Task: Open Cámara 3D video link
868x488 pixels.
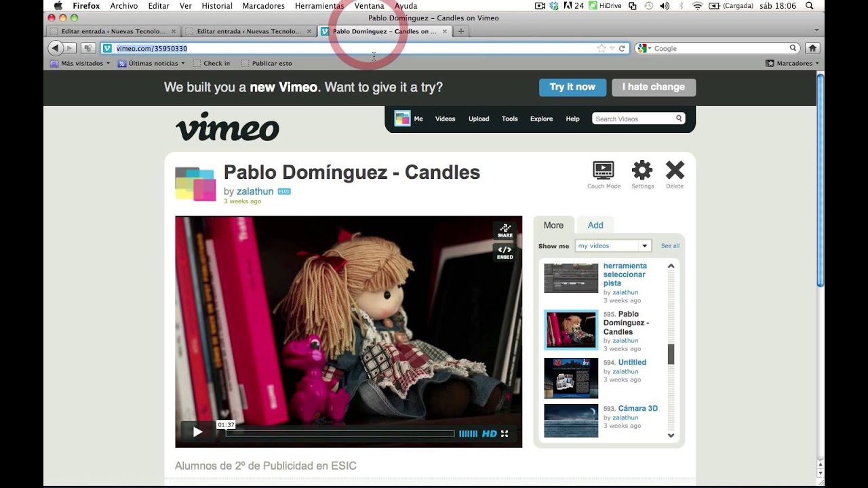Action: click(637, 409)
